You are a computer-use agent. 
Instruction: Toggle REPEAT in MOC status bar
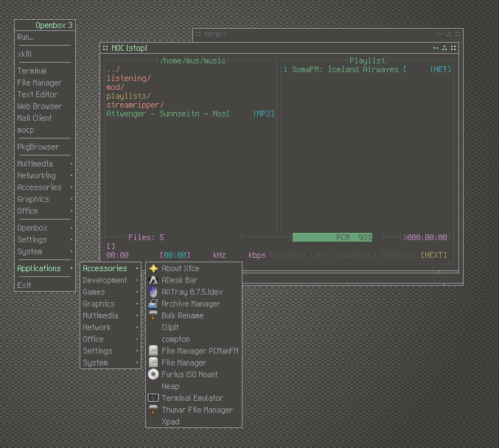coord(398,255)
